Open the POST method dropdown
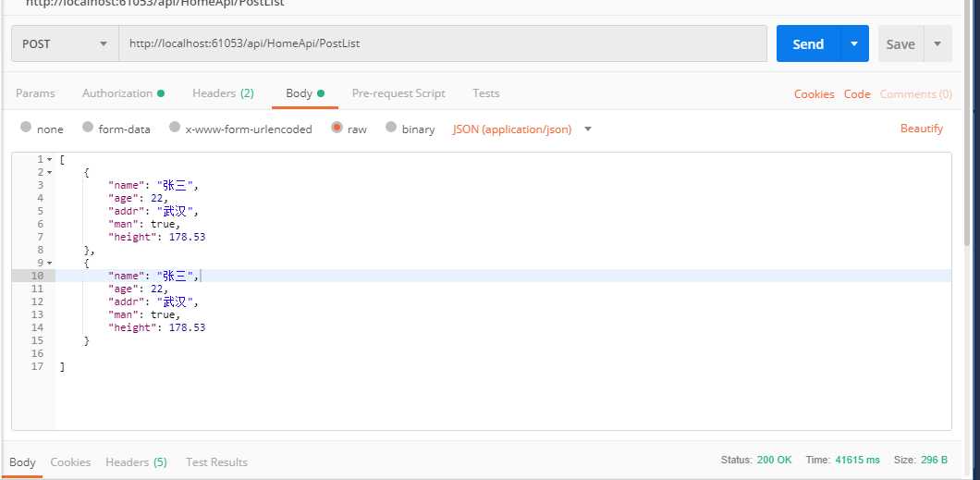The image size is (980, 480). coord(65,43)
